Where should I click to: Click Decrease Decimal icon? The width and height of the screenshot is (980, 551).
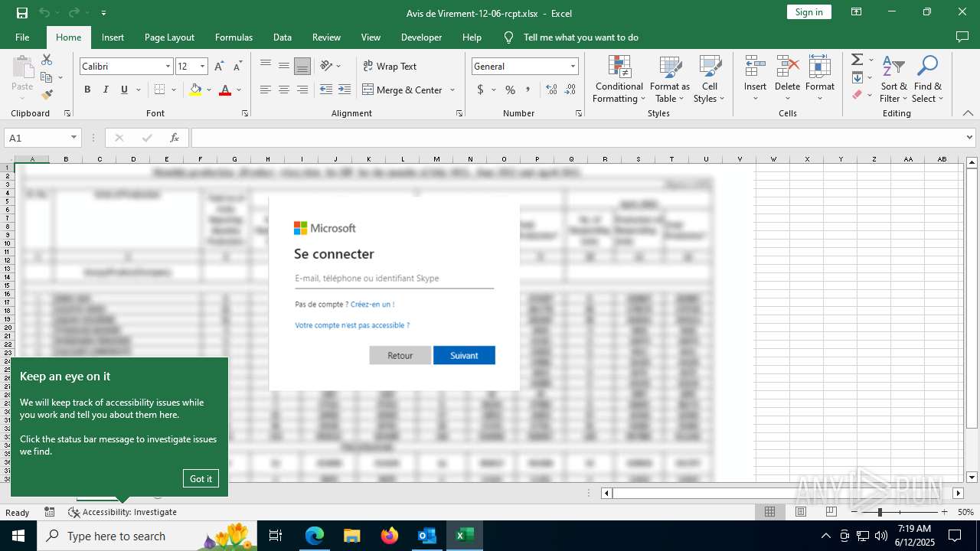[570, 90]
